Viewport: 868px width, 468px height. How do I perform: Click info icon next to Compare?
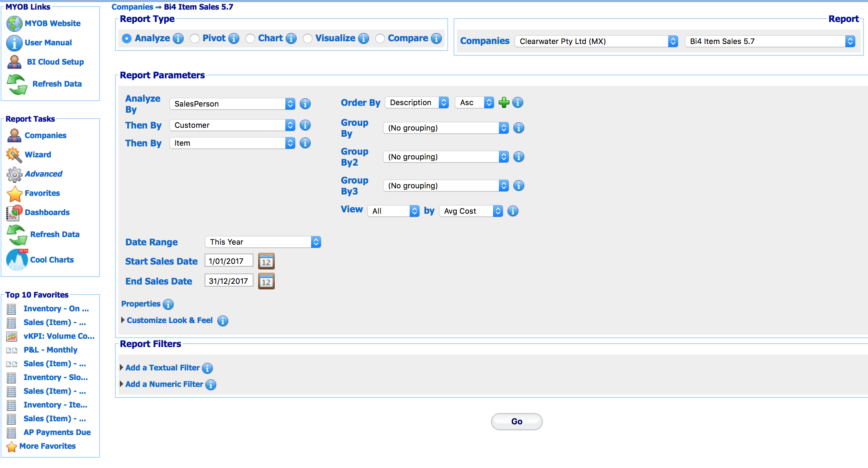pos(436,38)
